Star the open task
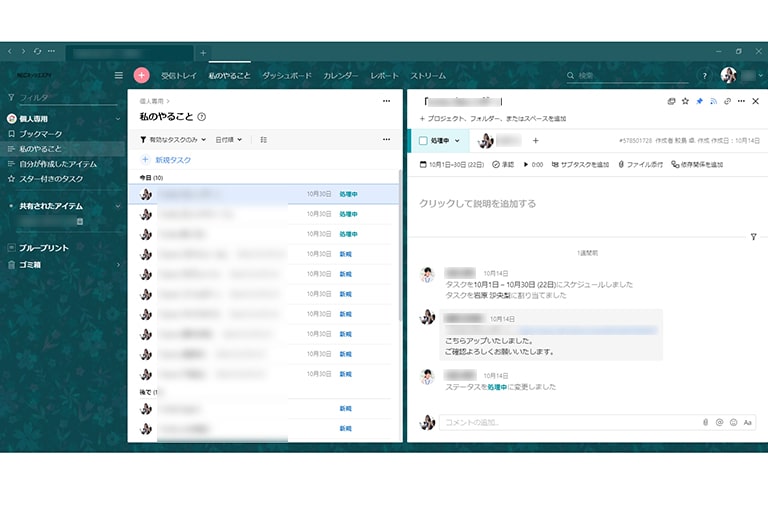 [685, 101]
